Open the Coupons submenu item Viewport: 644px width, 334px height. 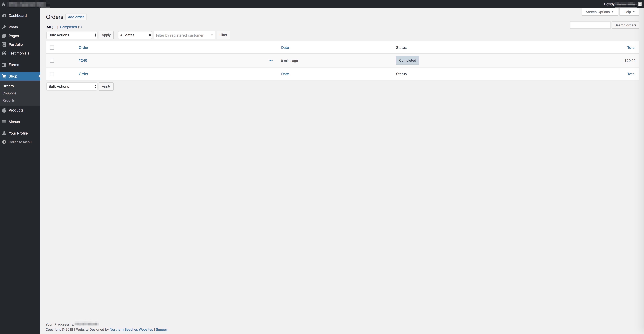click(9, 93)
